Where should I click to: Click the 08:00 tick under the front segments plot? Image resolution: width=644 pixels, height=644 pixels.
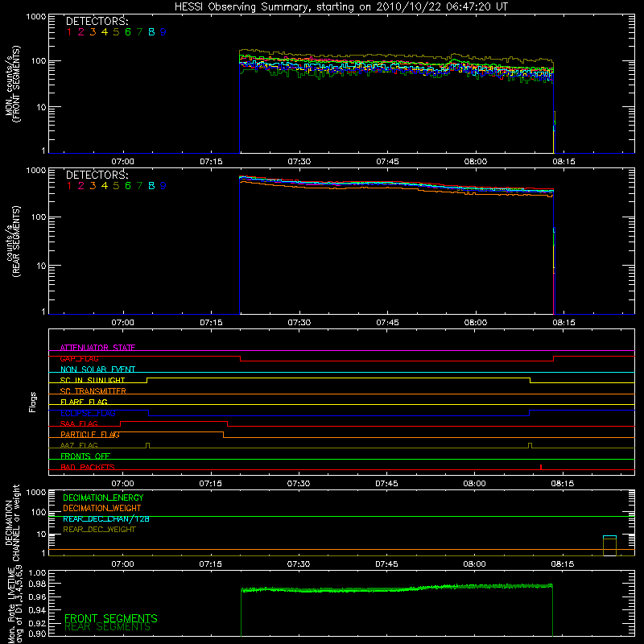pyautogui.click(x=476, y=162)
